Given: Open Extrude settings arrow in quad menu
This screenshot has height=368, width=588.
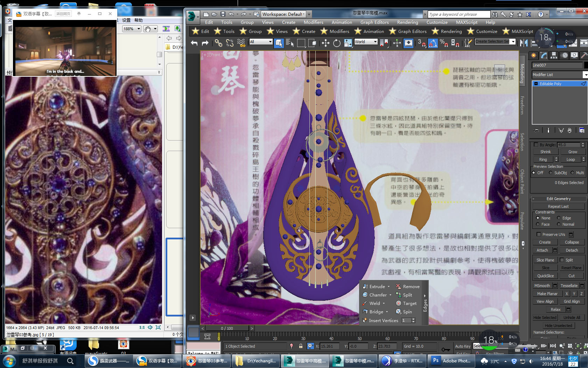Looking at the screenshot, I should (388, 287).
